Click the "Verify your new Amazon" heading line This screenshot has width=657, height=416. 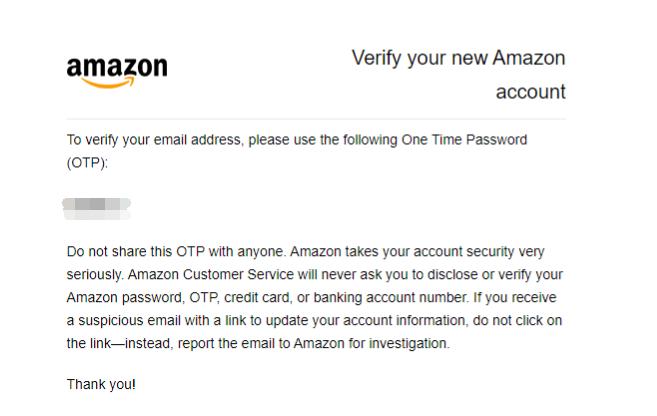pyautogui.click(x=458, y=58)
